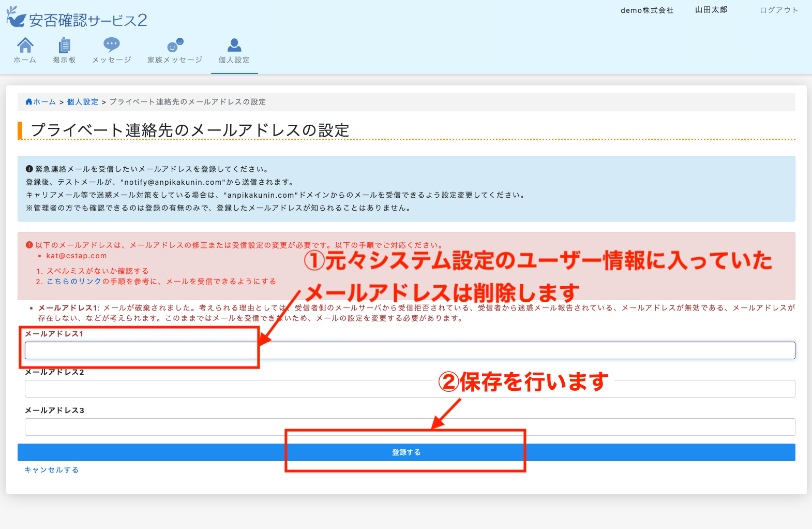
Task: Open the bulletin board (掲示板) icon
Action: tap(64, 46)
